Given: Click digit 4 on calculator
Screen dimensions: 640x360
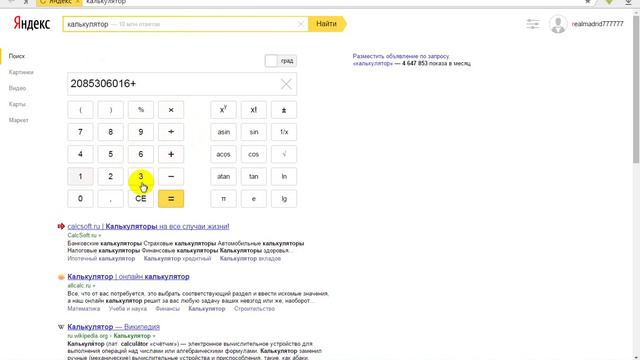Looking at the screenshot, I should click(x=80, y=154).
